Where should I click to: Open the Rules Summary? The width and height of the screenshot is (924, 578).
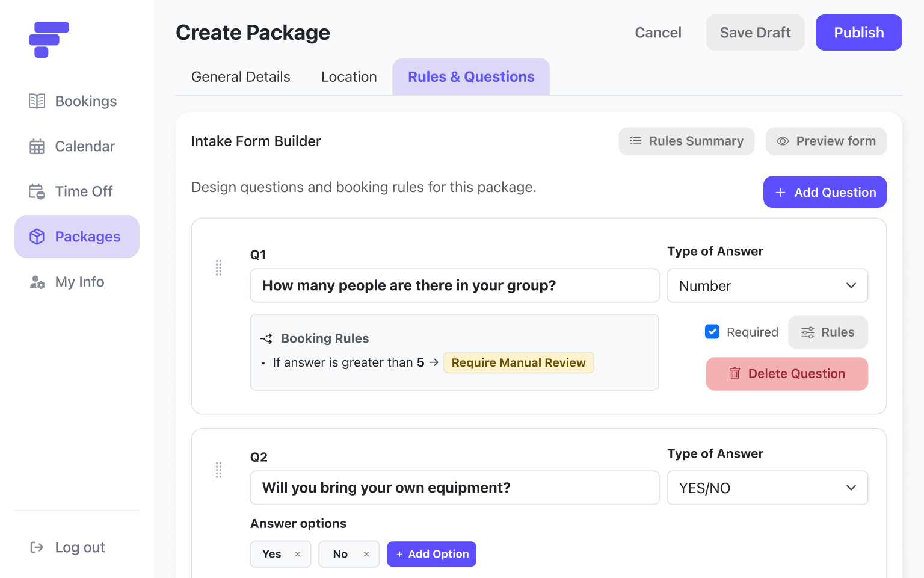[x=686, y=141]
